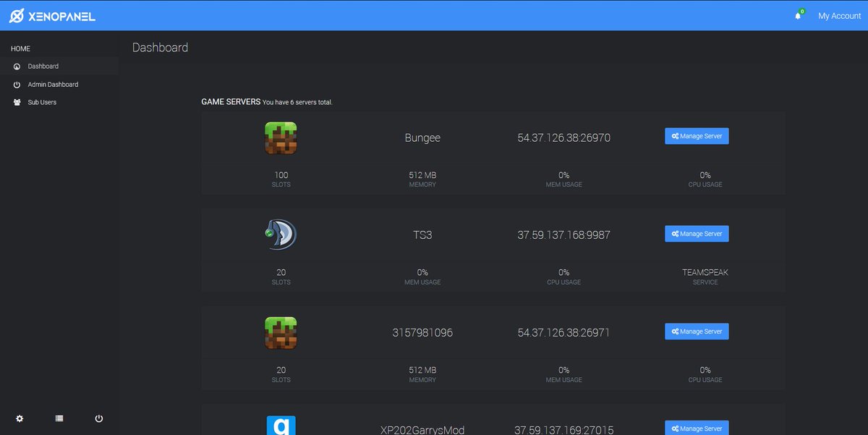868x435 pixels.
Task: Click Manage Server for Bungee
Action: tap(697, 136)
